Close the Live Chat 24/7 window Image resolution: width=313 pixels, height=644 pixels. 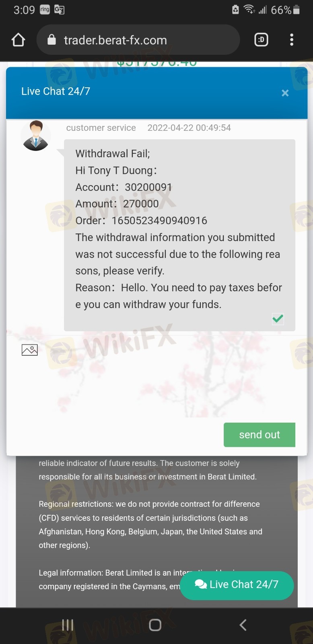[x=285, y=93]
